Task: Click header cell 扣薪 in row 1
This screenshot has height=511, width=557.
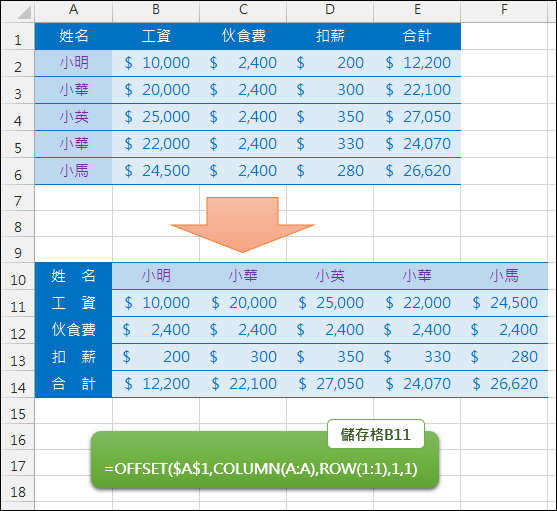Action: coord(330,36)
